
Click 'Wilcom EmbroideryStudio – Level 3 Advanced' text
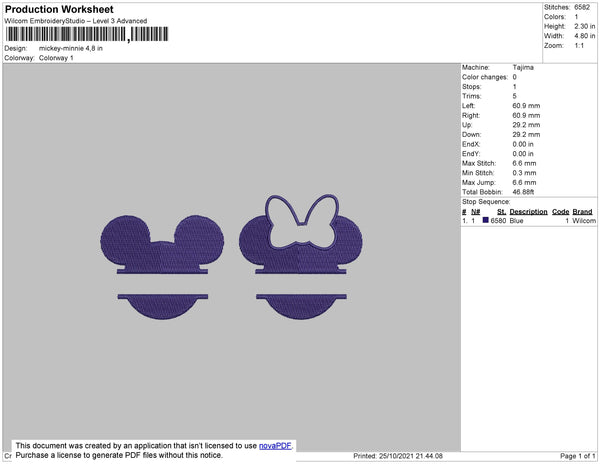(x=76, y=21)
